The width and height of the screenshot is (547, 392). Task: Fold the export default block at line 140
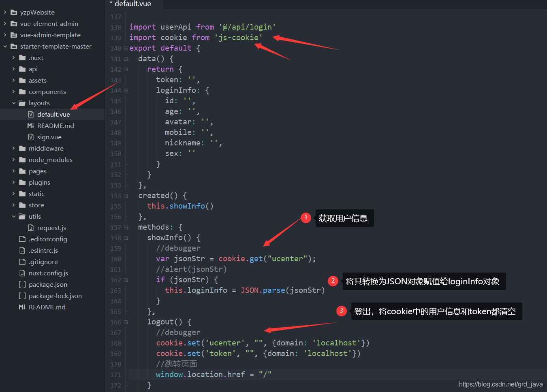126,48
